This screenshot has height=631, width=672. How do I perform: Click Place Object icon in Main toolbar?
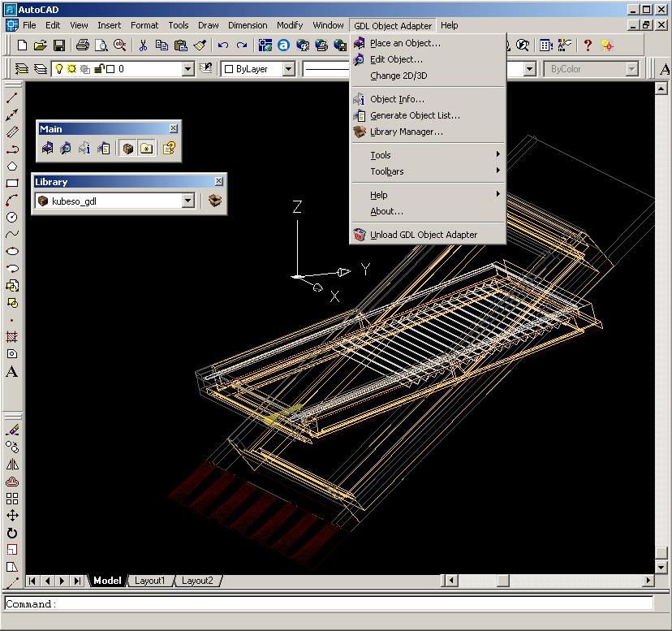tap(47, 149)
